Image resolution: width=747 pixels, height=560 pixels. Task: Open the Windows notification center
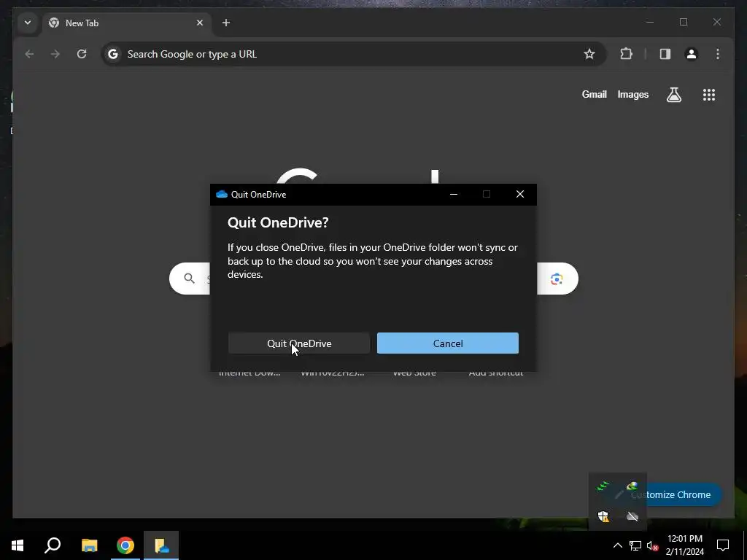(x=723, y=545)
